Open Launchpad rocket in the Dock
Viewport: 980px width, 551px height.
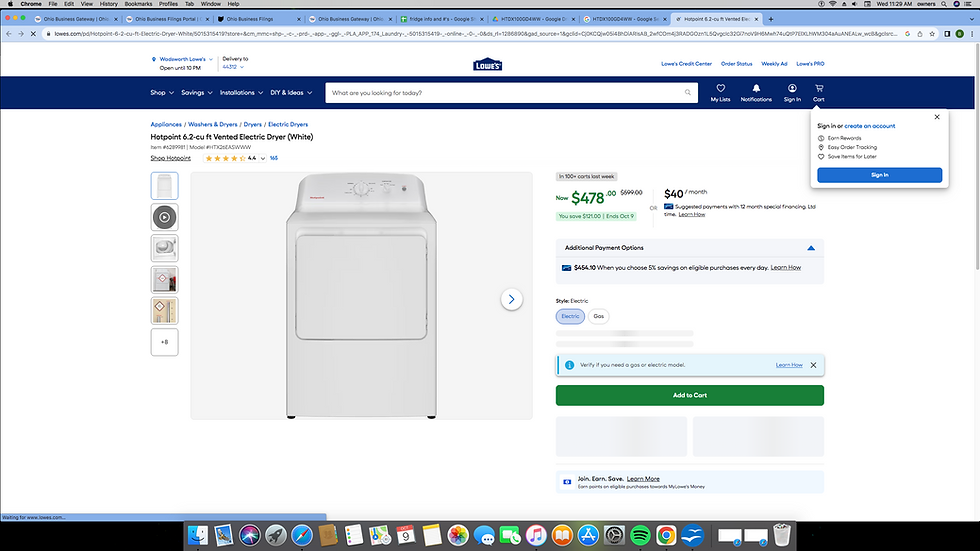[x=276, y=535]
